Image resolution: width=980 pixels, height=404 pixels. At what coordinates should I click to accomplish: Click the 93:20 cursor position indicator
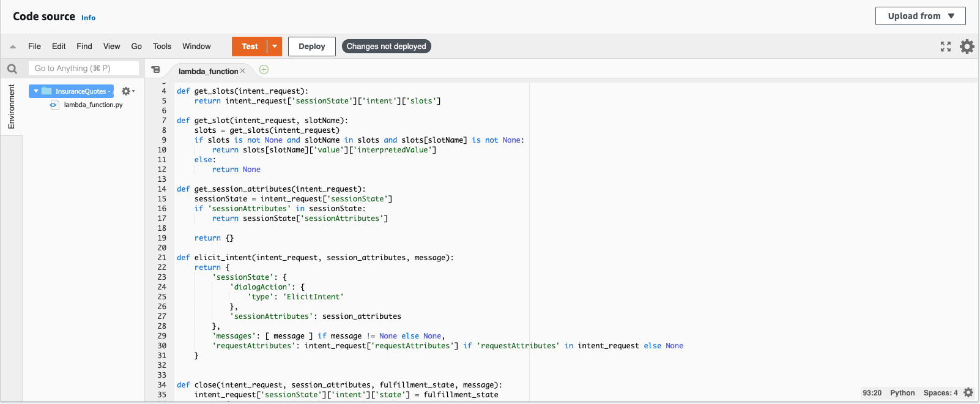(x=872, y=393)
